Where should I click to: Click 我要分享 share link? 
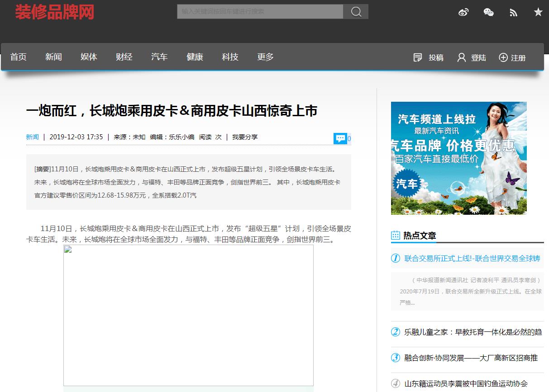click(x=245, y=137)
